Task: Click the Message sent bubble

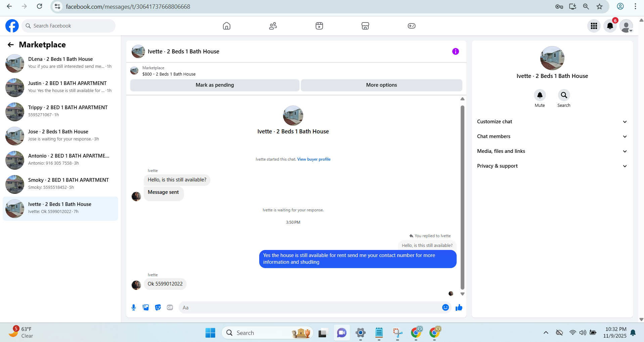Action: point(164,194)
